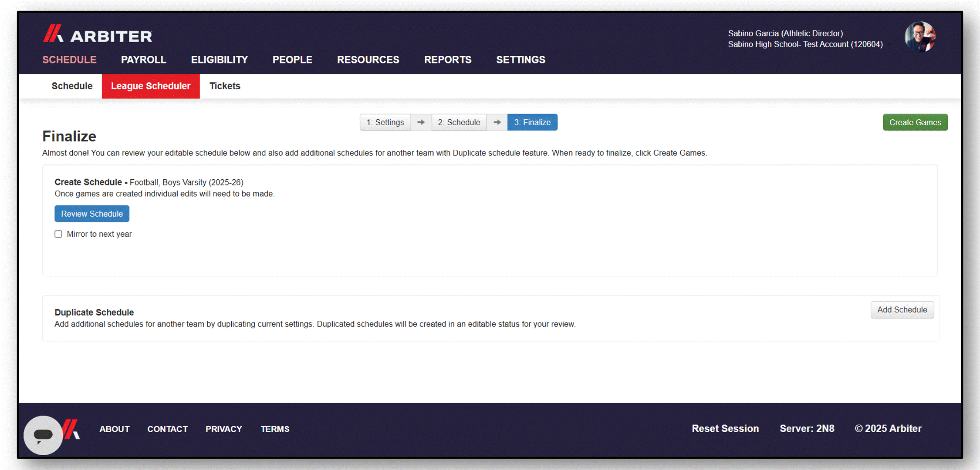Image resolution: width=980 pixels, height=470 pixels.
Task: Click the arrow between Schedule and Finalize steps
Action: click(497, 122)
